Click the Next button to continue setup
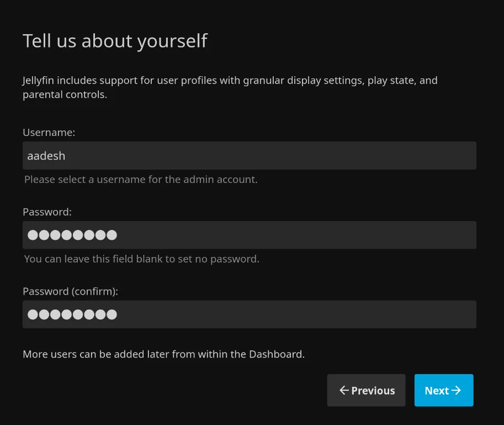 click(444, 390)
